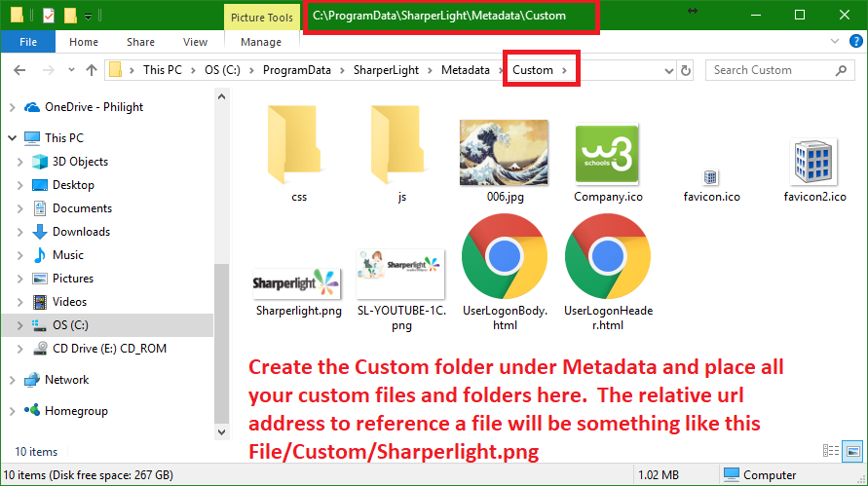Select Videos in navigation pane

(69, 302)
